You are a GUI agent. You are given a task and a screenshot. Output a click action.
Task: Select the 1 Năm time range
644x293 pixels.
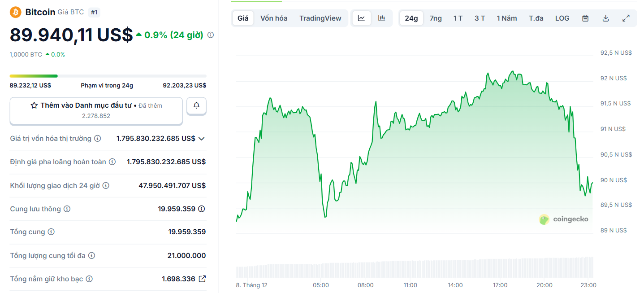[506, 18]
